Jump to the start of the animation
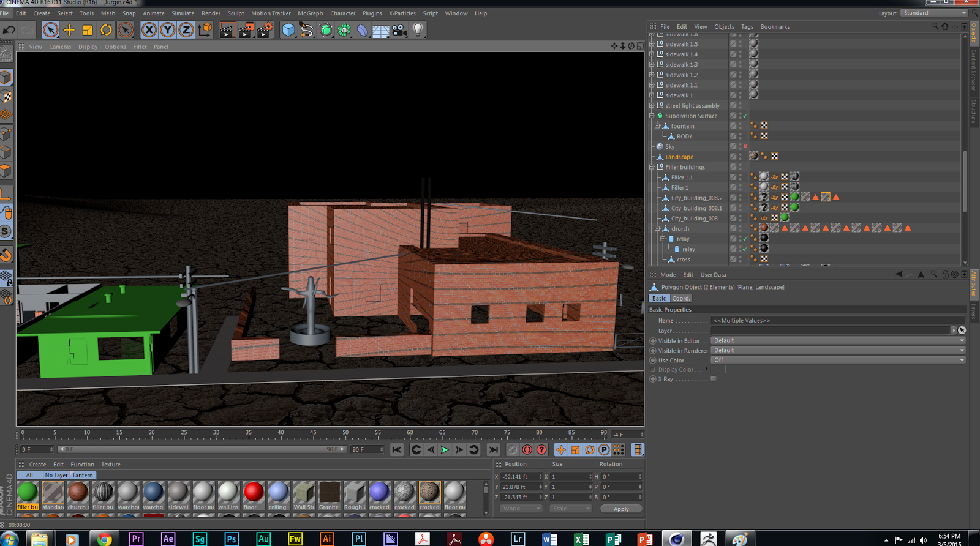980x546 pixels. [397, 450]
